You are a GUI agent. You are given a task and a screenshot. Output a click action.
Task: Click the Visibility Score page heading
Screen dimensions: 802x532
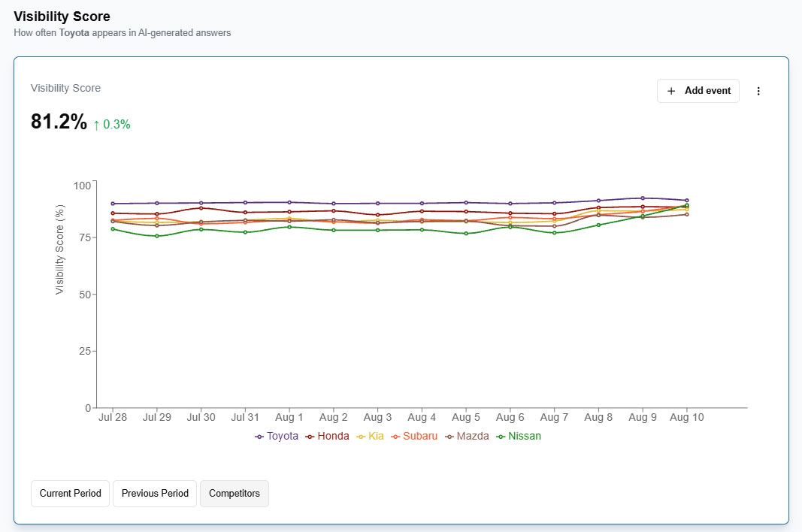[x=62, y=17]
